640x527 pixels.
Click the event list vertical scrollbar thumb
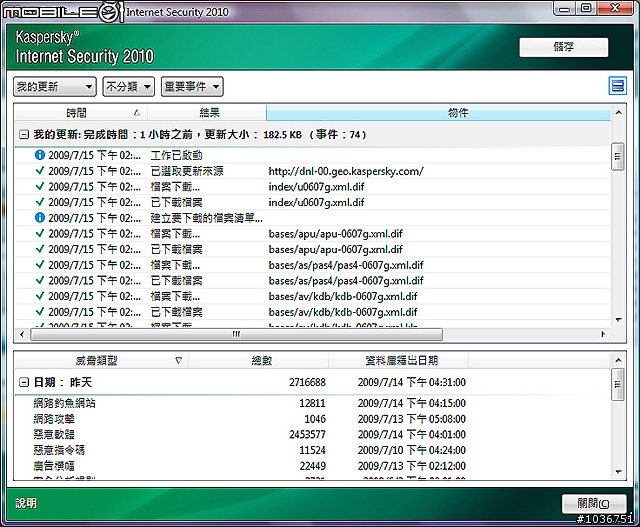click(x=618, y=156)
